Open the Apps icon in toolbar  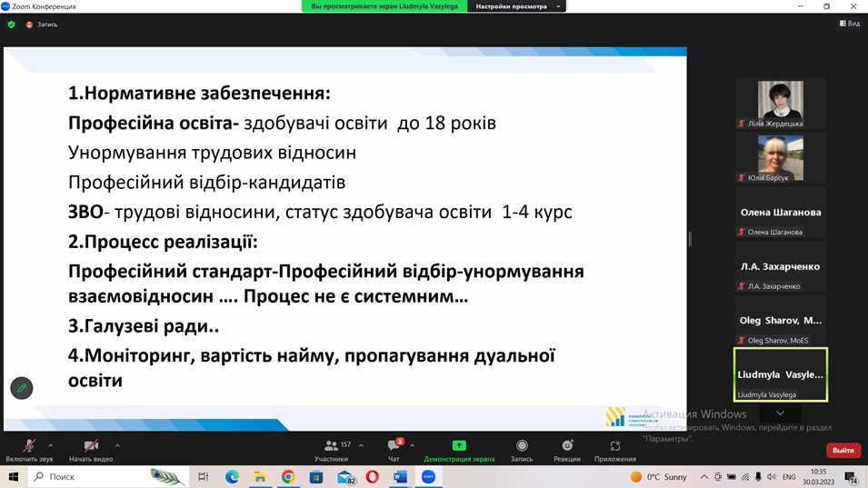click(x=615, y=445)
